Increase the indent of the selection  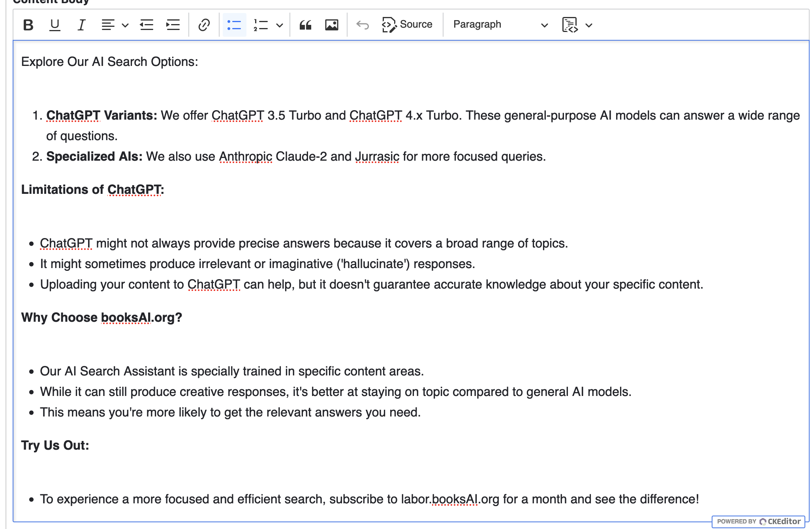pyautogui.click(x=173, y=24)
